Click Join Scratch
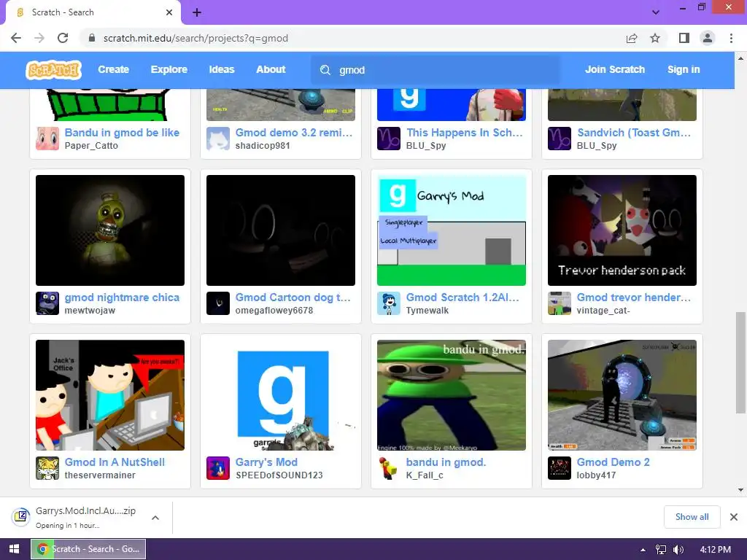This screenshot has height=560, width=747. pyautogui.click(x=615, y=69)
